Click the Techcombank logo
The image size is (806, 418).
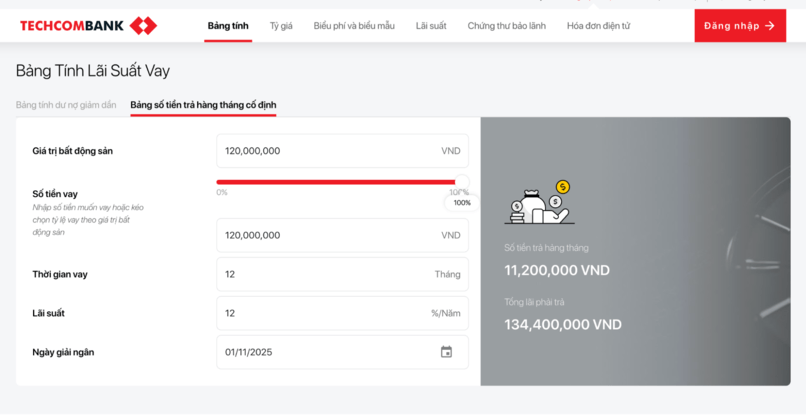pyautogui.click(x=88, y=26)
